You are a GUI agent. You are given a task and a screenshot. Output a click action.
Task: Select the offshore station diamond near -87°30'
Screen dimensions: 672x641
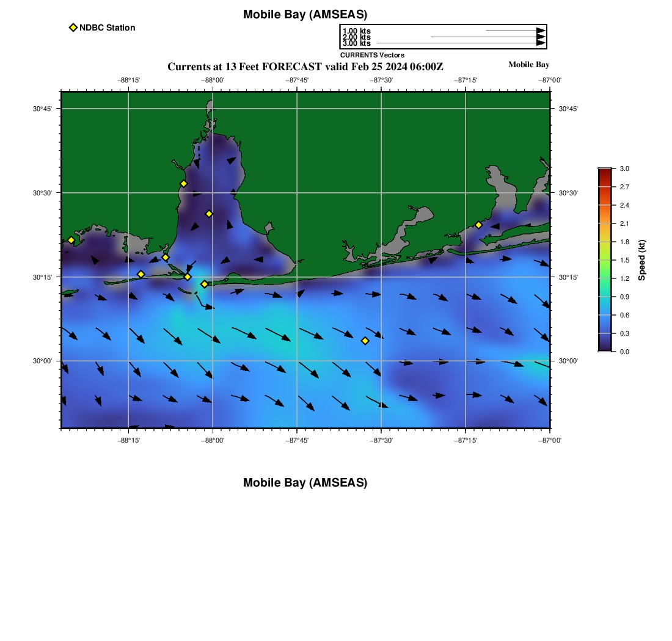click(365, 341)
